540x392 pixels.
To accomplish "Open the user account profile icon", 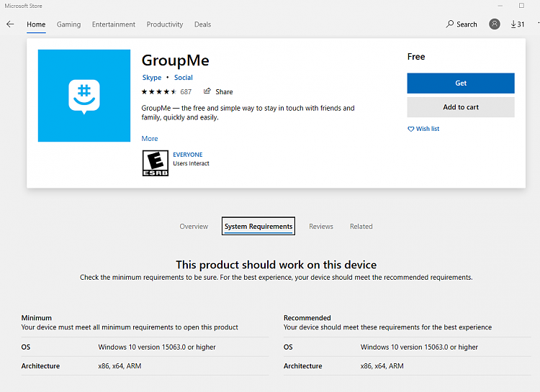I will (x=495, y=24).
